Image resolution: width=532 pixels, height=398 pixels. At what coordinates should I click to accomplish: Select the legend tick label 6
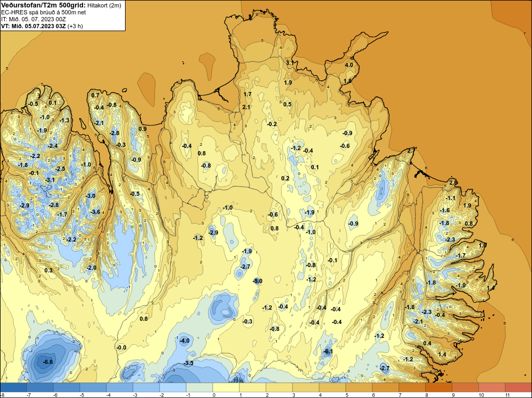coord(373,395)
